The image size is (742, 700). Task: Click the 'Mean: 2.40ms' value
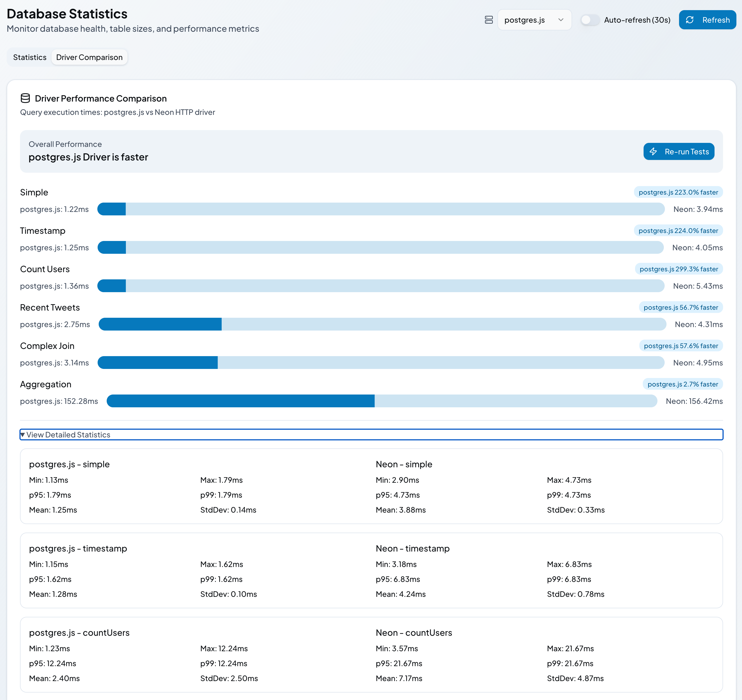point(54,679)
